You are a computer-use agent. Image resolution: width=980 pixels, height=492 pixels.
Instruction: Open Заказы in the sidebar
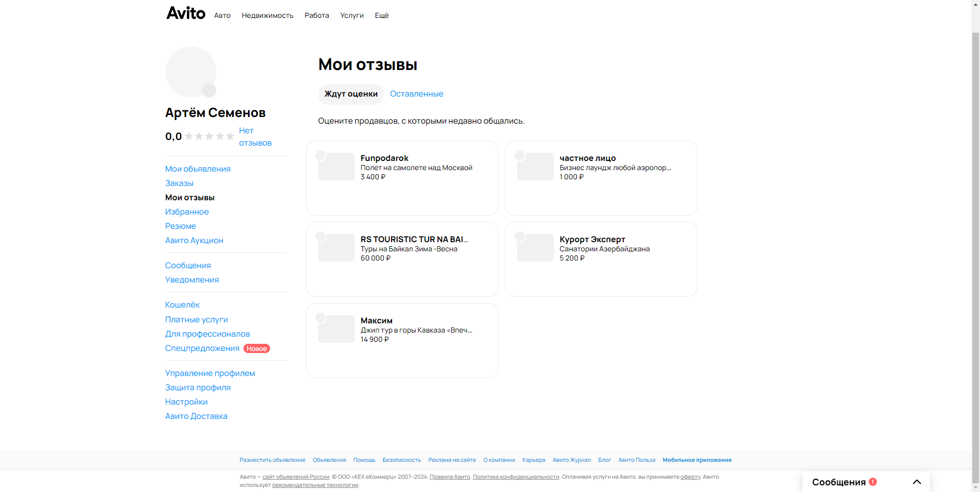179,183
